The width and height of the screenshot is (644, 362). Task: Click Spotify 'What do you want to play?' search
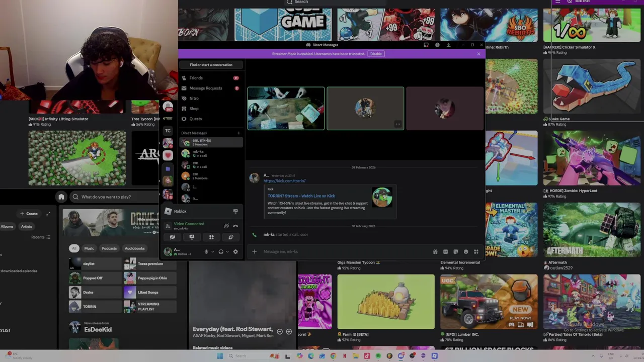click(x=114, y=197)
